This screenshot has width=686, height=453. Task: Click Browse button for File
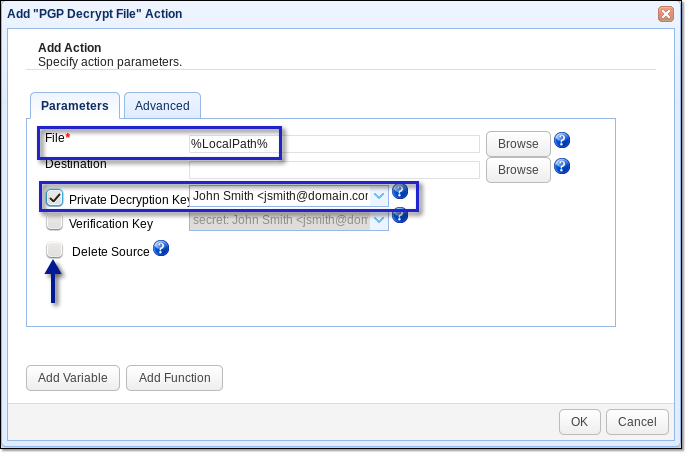[x=518, y=144]
